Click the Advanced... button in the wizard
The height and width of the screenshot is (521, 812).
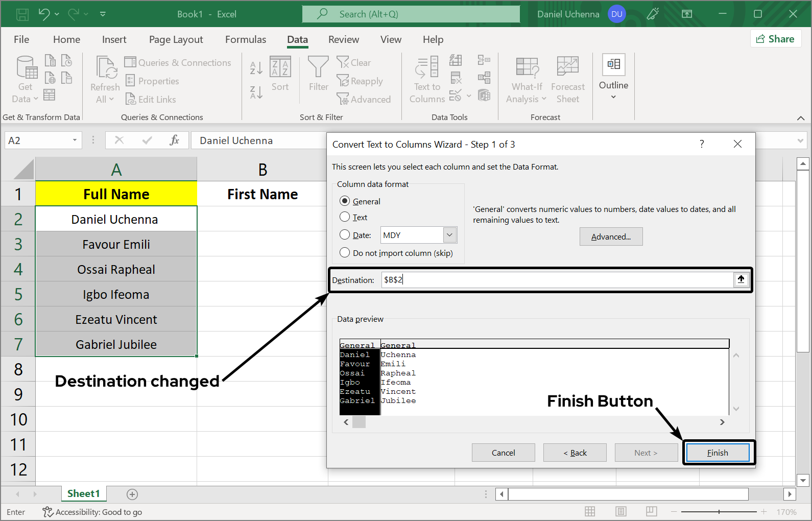[x=611, y=236]
